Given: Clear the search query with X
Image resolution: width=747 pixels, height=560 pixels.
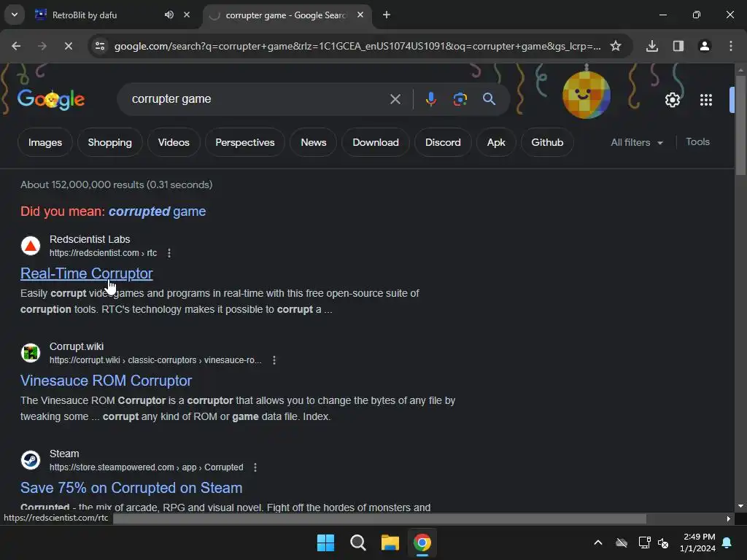Looking at the screenshot, I should [395, 99].
